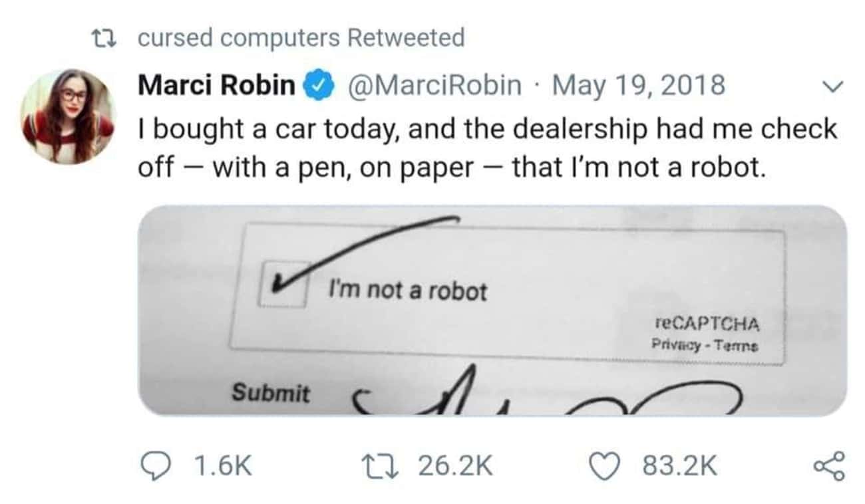Click the May 19, 2018 timestamp

coord(639,85)
